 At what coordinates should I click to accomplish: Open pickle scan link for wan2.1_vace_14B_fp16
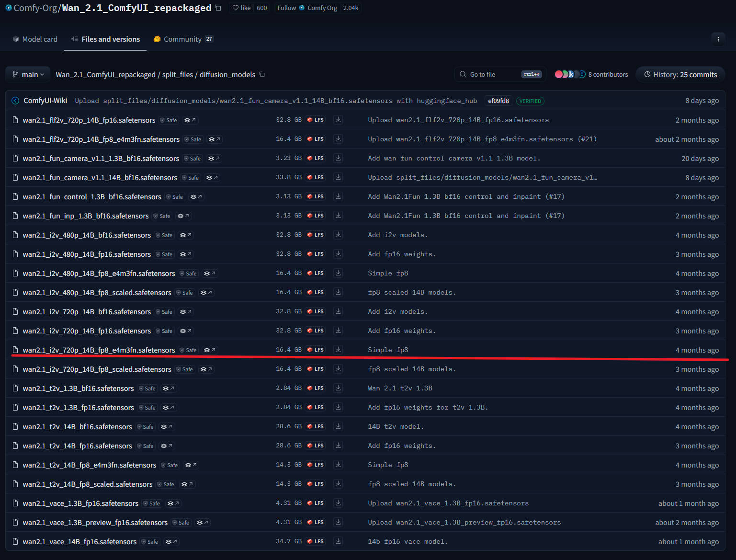[171, 542]
